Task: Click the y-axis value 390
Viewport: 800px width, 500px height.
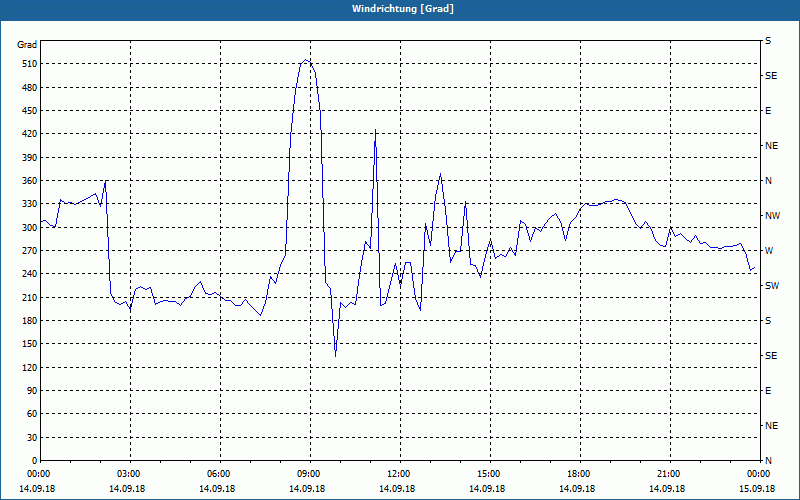Action: coord(29,158)
